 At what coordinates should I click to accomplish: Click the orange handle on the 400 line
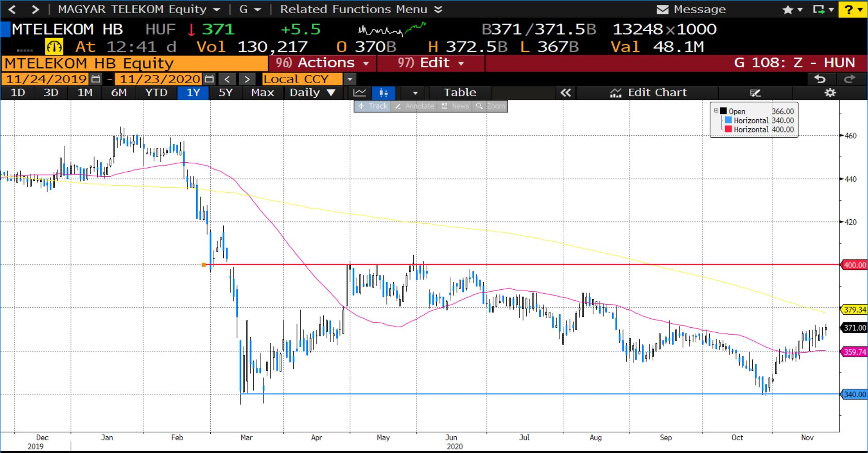[x=204, y=265]
